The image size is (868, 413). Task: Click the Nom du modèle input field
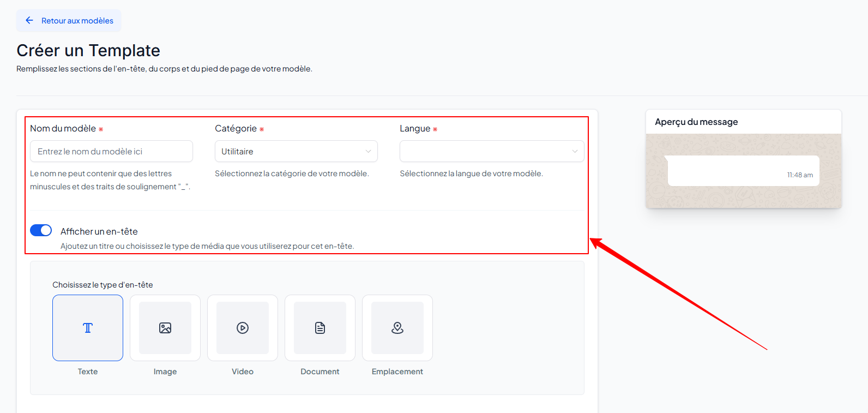pyautogui.click(x=111, y=151)
